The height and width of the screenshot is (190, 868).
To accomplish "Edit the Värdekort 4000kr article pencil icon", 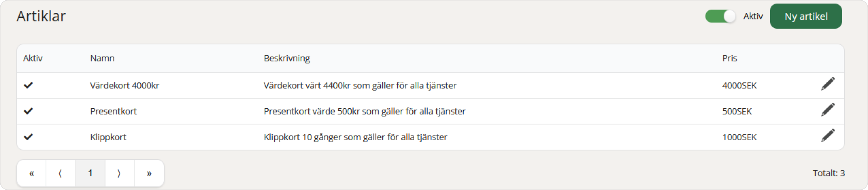I will pyautogui.click(x=828, y=84).
